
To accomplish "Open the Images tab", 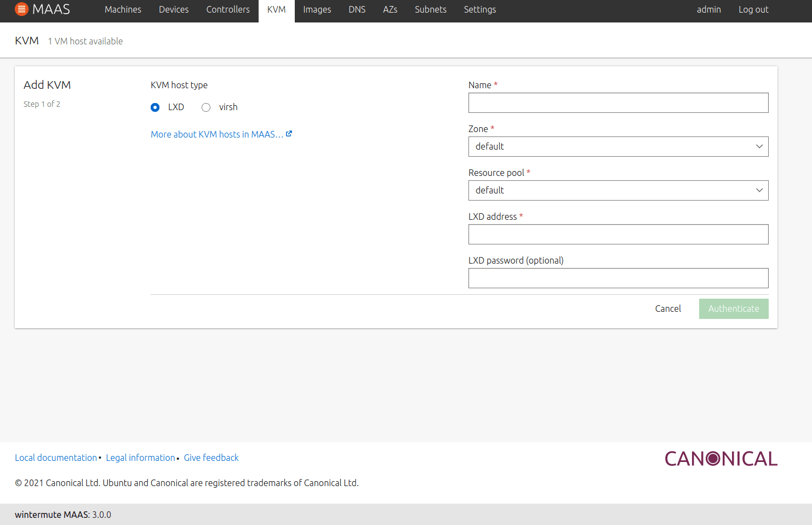I will click(317, 10).
